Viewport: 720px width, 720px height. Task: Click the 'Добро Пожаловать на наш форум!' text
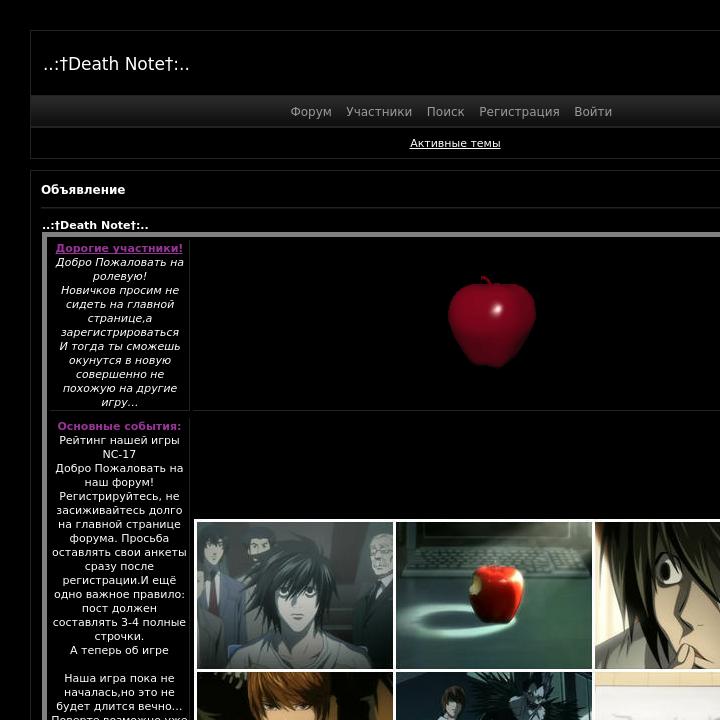pos(119,475)
